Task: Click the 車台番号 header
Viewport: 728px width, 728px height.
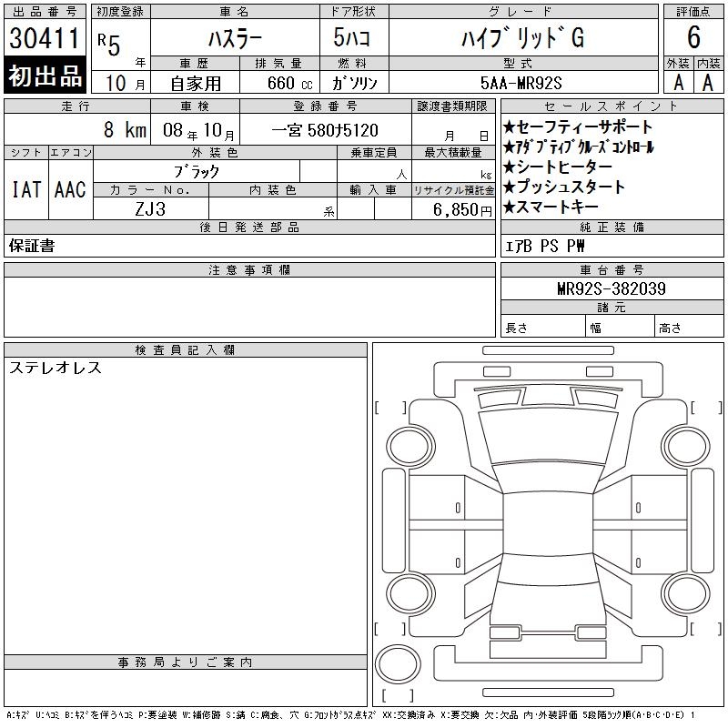Action: coord(612,269)
